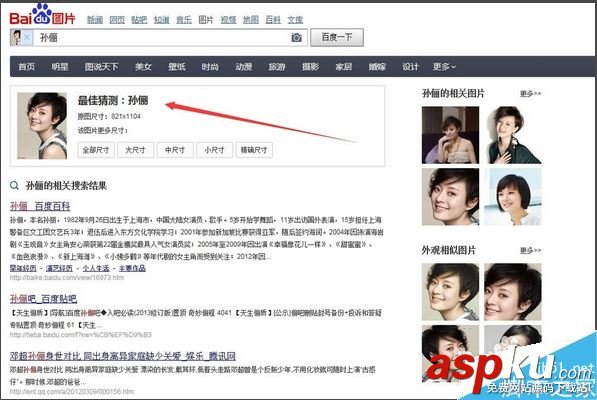Open 早年经历 sub-link
The height and width of the screenshot is (400, 597).
pyautogui.click(x=23, y=268)
